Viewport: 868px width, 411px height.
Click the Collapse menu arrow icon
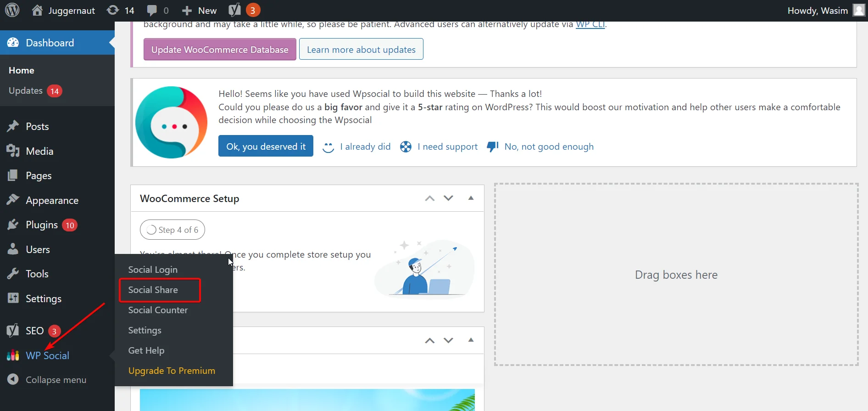pos(13,379)
